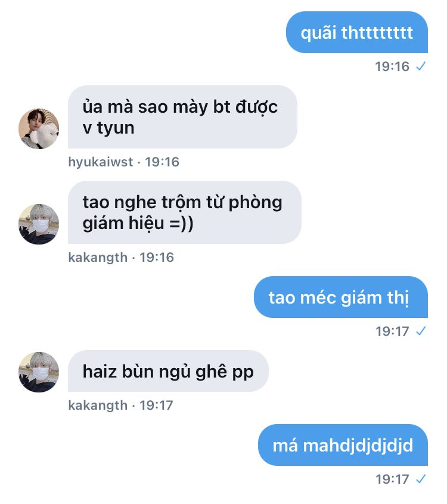
Task: Tap the 'tao nghe trộm từ phòng giám hiệu' bubble
Action: [185, 212]
